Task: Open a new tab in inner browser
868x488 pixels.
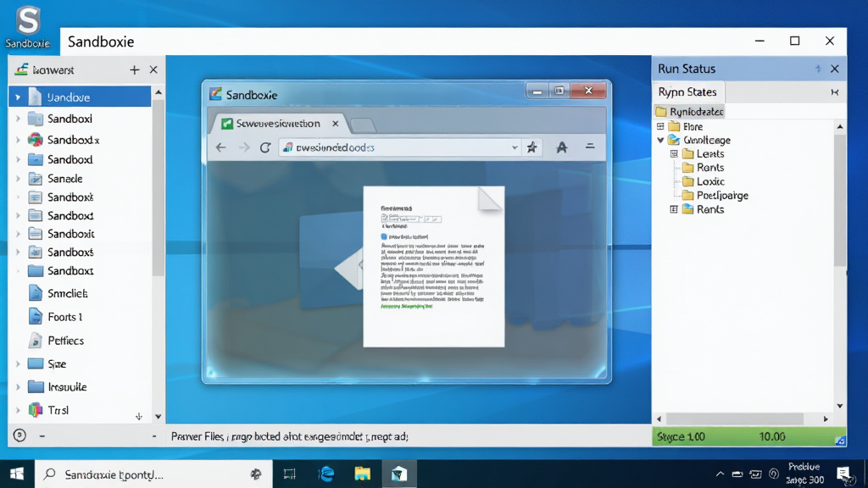Action: (363, 125)
